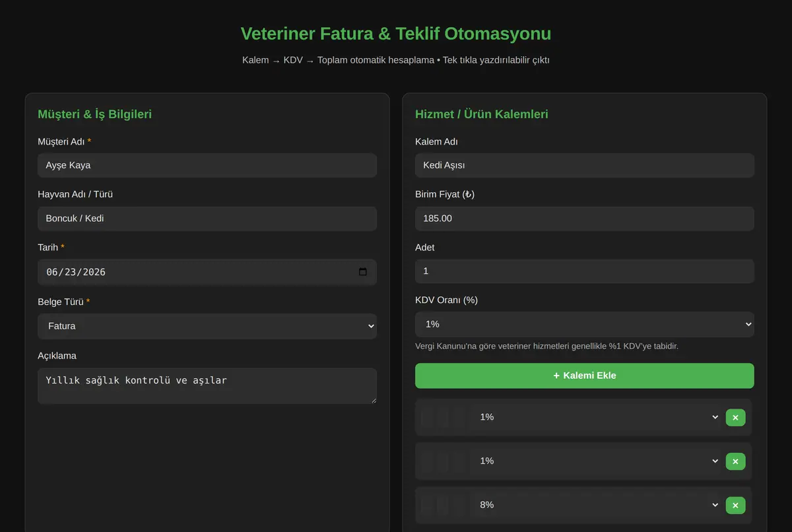Click the Birim Fiyat (₺) label

click(445, 194)
